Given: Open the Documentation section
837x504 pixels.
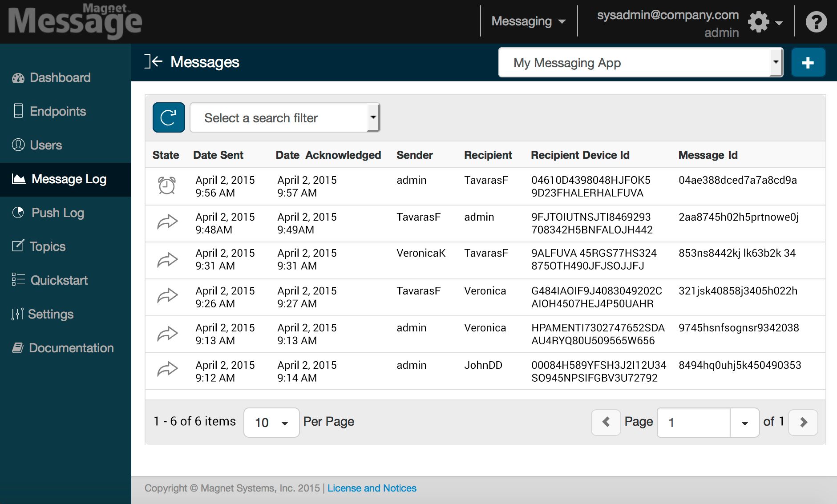Looking at the screenshot, I should (x=71, y=348).
